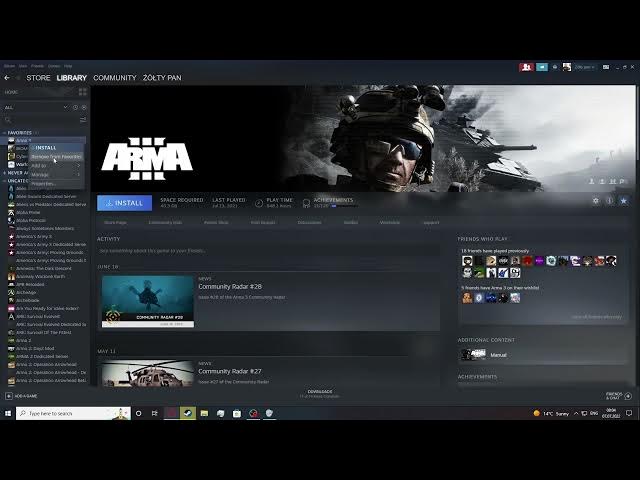Open FRIENDS & CHAT
Image resolution: width=640 pixels, height=480 pixels.
[619, 396]
